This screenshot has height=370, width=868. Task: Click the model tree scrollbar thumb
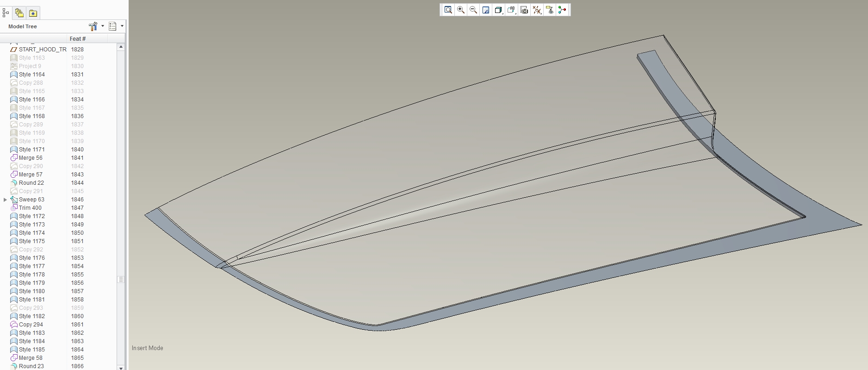121,280
